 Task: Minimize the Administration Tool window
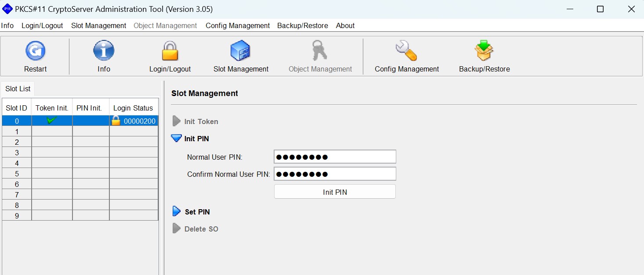click(x=570, y=9)
